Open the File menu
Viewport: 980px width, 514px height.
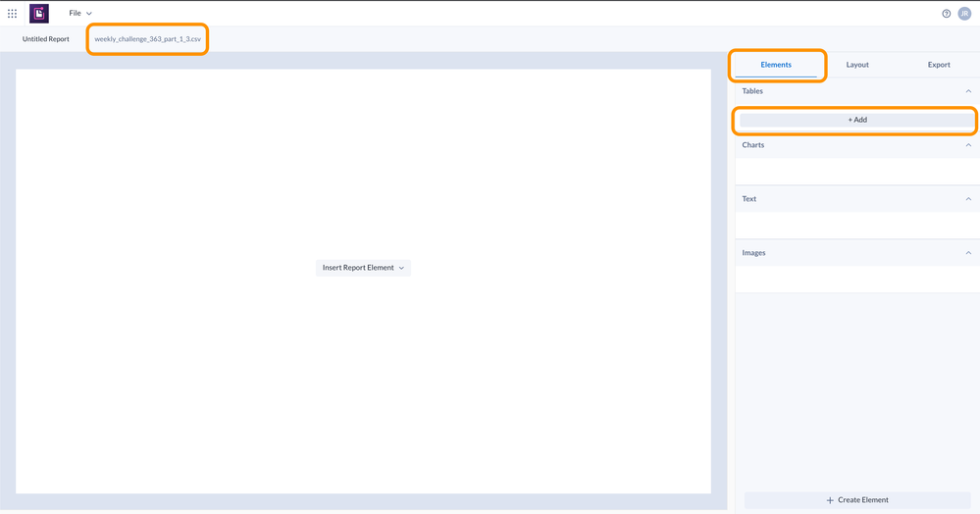80,13
